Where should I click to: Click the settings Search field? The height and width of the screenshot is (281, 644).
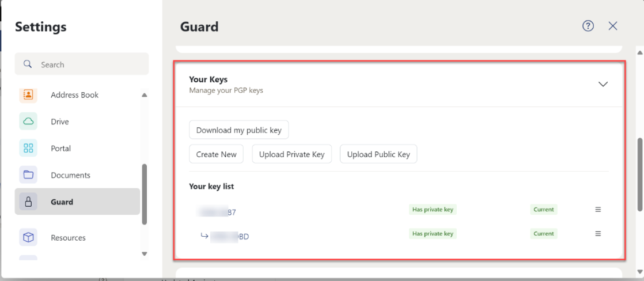click(x=82, y=64)
